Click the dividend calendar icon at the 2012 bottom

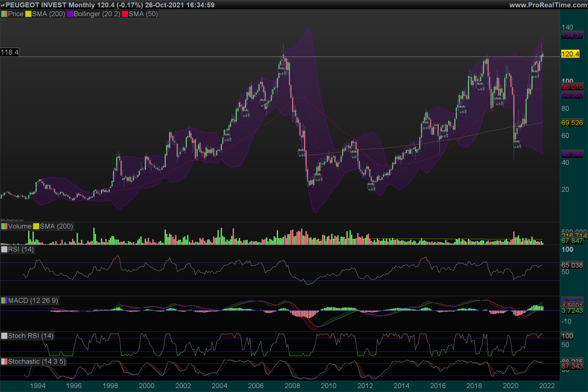pos(371,187)
